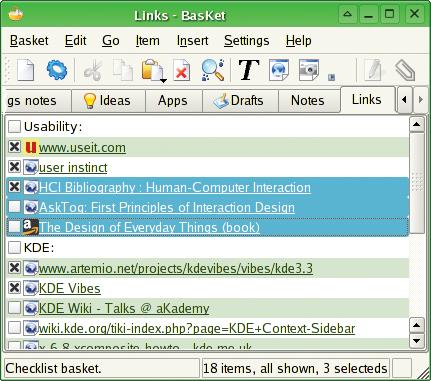
Task: Open the www.useit.com link
Action: coord(82,147)
